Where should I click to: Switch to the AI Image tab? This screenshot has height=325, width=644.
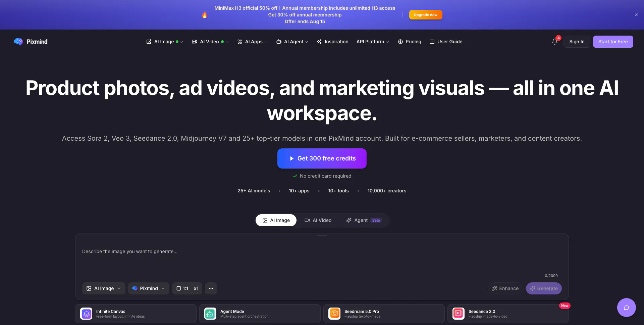tap(276, 220)
